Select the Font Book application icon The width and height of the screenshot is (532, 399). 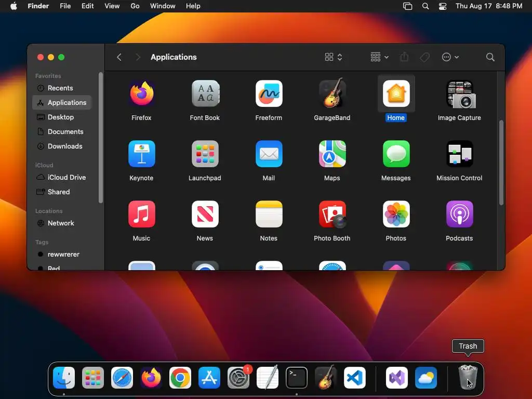[x=205, y=94]
